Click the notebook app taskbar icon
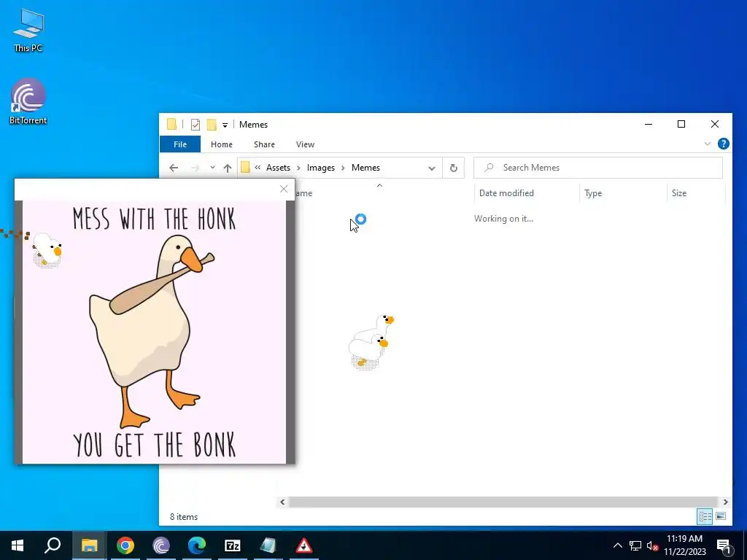Viewport: 747px width, 560px height. click(x=268, y=545)
